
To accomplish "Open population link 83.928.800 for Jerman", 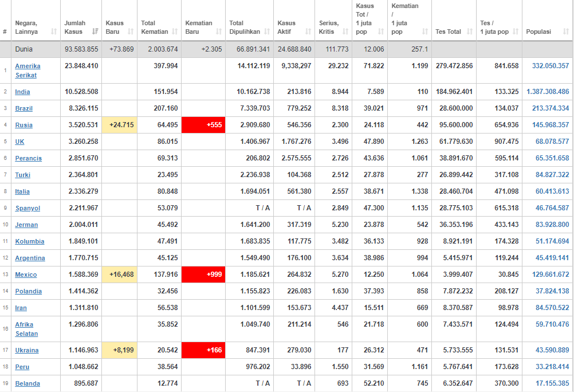I will coord(552,225).
